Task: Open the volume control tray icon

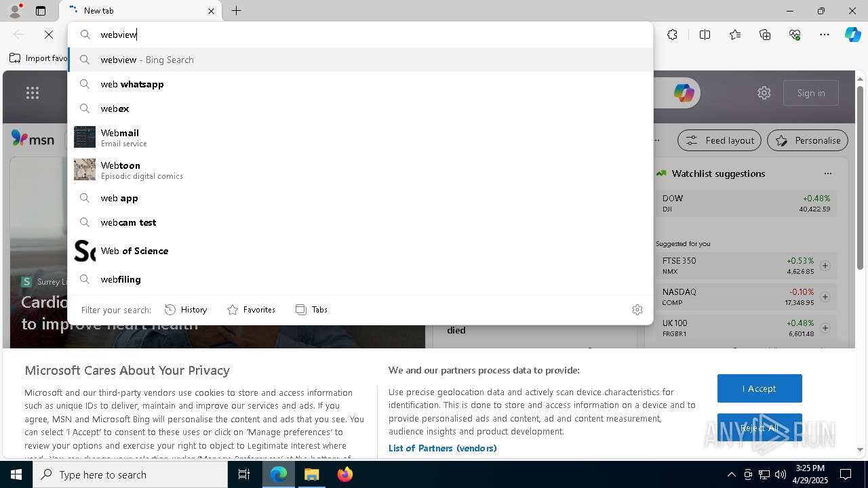Action: tap(781, 474)
